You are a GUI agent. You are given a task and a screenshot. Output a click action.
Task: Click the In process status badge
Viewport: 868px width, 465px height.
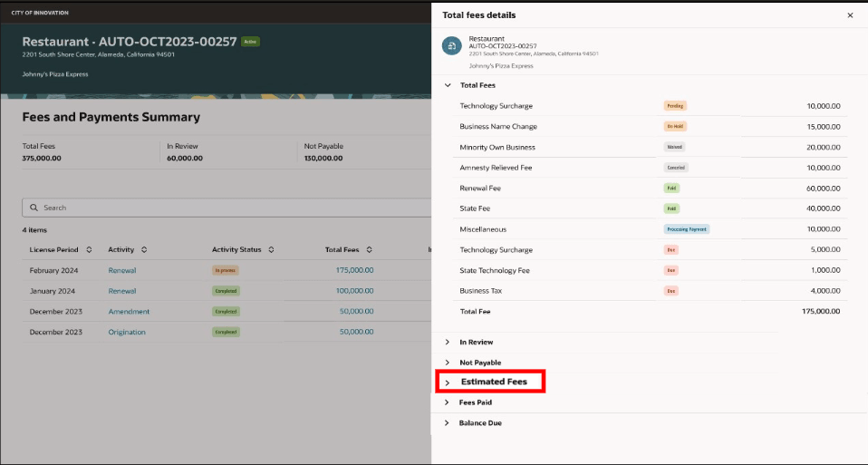pos(226,270)
